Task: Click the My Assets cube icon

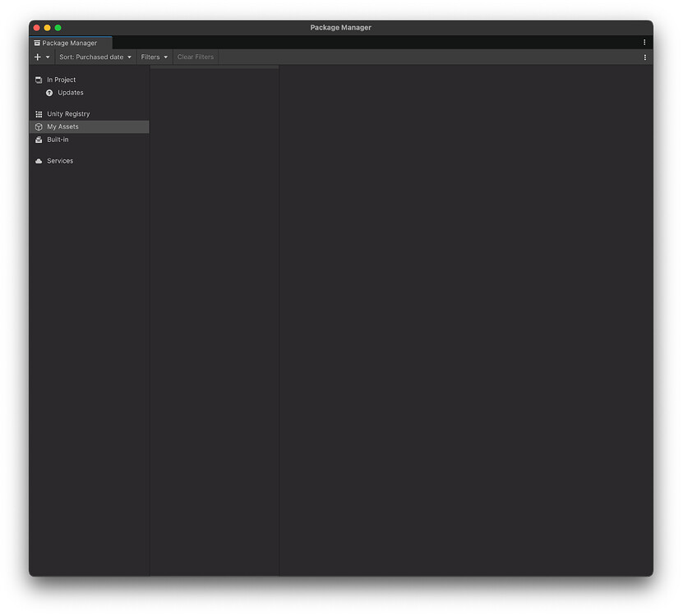Action: tap(38, 126)
